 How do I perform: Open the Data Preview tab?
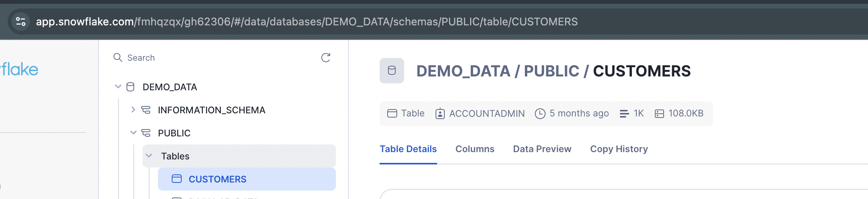tap(542, 149)
